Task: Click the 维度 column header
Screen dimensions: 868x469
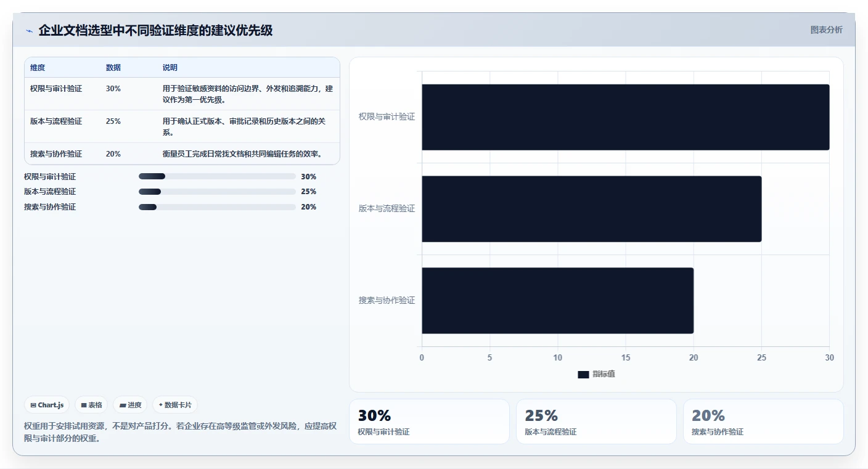Action: (38, 68)
